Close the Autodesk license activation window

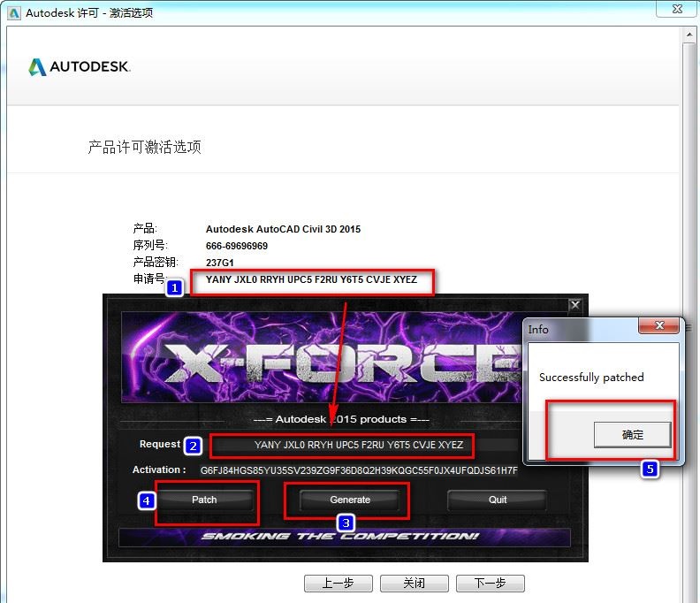point(677,9)
